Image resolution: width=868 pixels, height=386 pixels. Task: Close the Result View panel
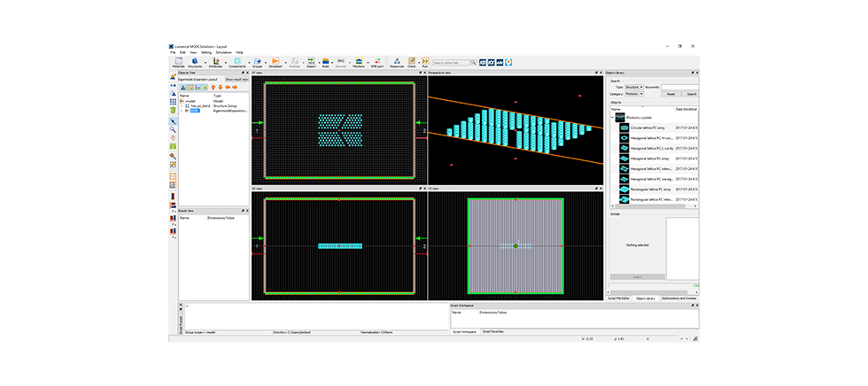pyautogui.click(x=247, y=211)
